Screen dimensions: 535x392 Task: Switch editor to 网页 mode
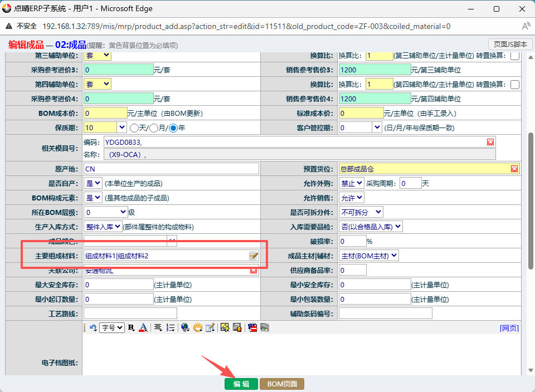pos(509,328)
